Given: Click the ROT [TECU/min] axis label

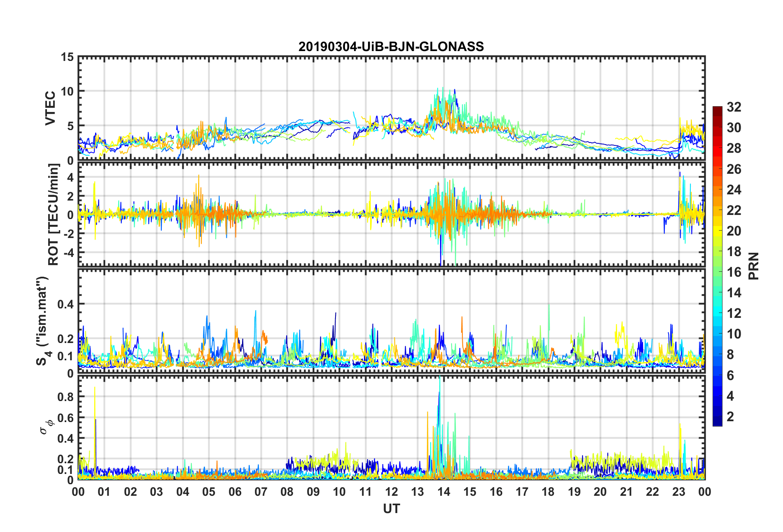Looking at the screenshot, I should pyautogui.click(x=53, y=215).
